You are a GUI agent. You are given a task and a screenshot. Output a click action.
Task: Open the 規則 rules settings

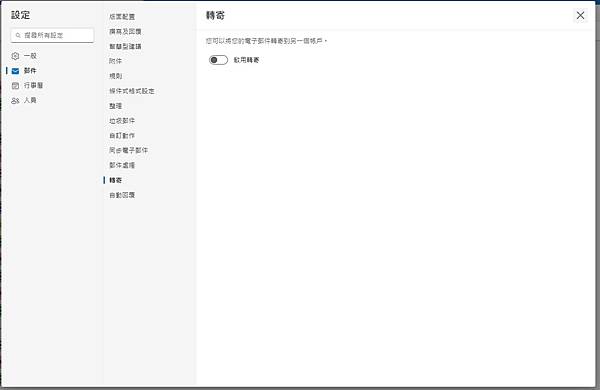coord(115,76)
